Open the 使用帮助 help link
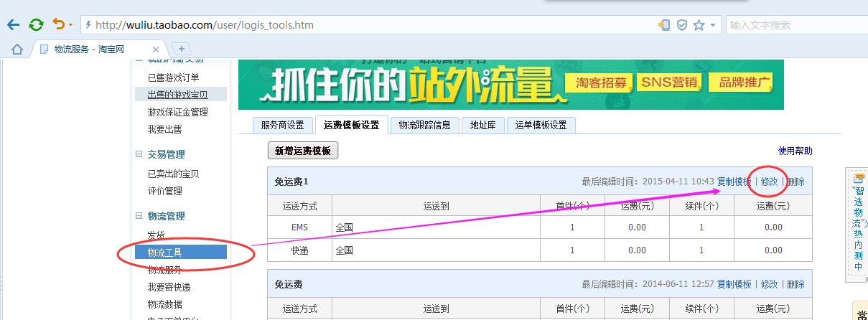The image size is (868, 320). click(x=795, y=151)
